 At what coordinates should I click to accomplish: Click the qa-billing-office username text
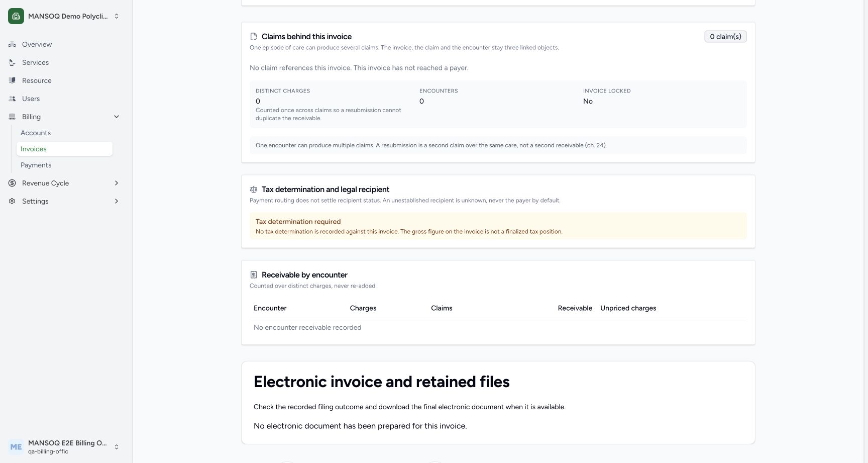[x=48, y=451]
